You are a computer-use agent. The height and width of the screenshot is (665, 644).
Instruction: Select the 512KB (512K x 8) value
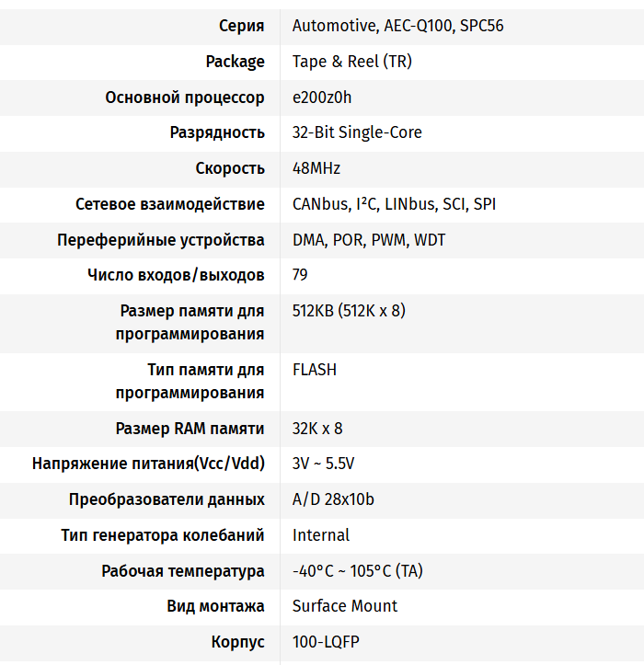point(349,311)
